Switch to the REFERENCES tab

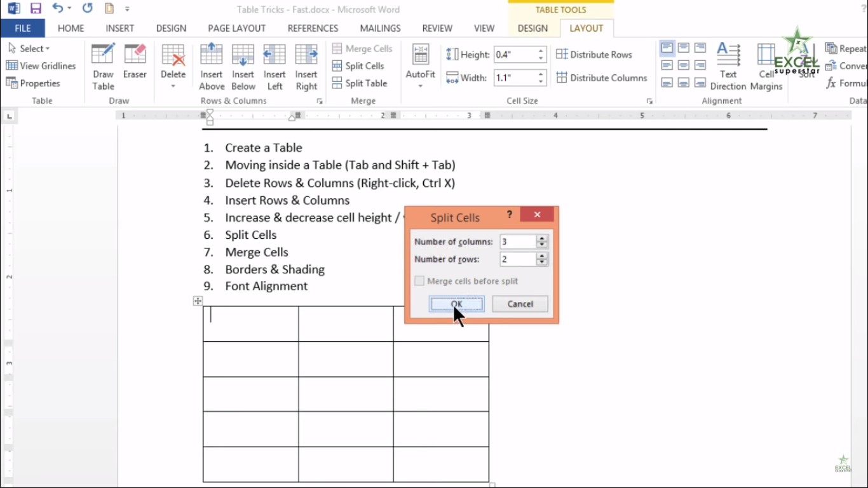tap(313, 28)
